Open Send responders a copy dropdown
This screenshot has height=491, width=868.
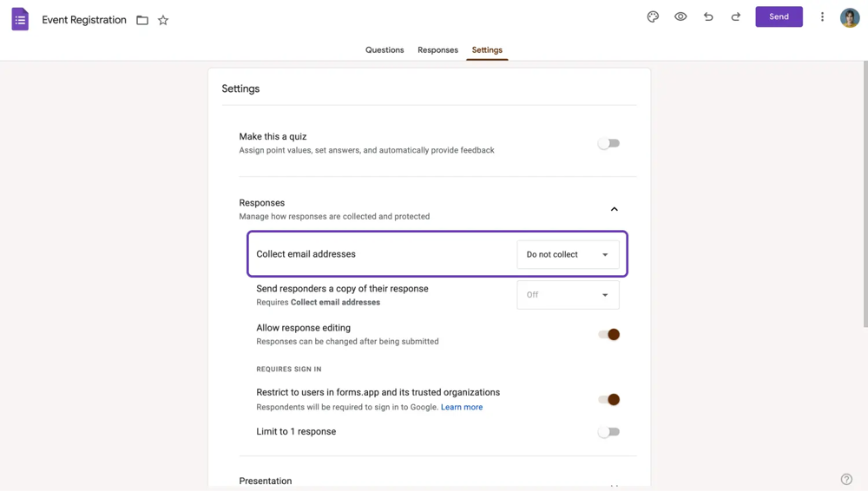click(x=568, y=295)
